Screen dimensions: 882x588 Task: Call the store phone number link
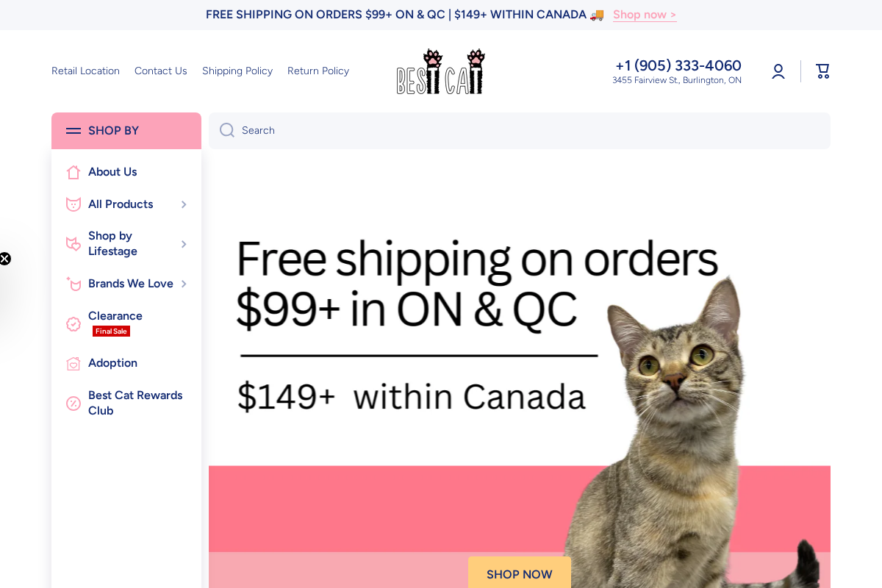point(677,65)
